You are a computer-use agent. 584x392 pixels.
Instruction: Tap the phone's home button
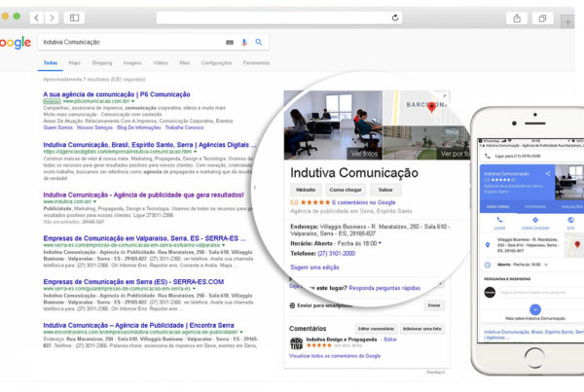click(534, 358)
